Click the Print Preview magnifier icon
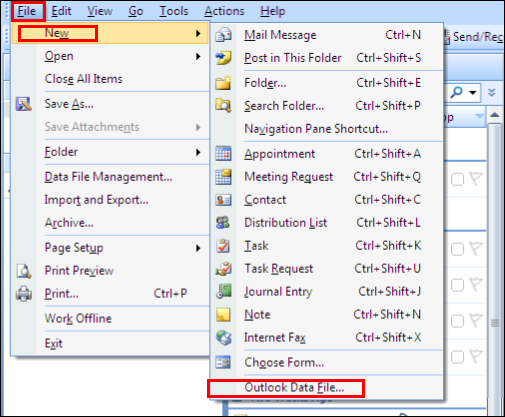 24,271
